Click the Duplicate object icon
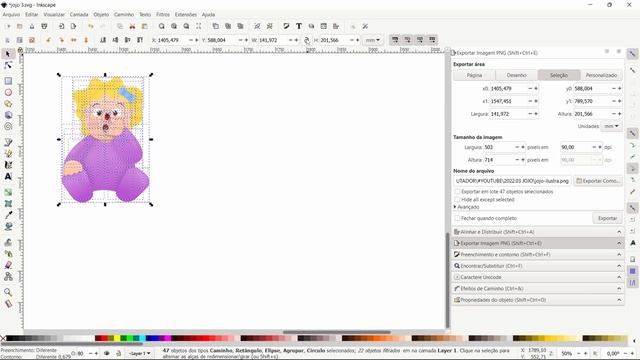Screen dimensions: 640x360 pos(216,26)
